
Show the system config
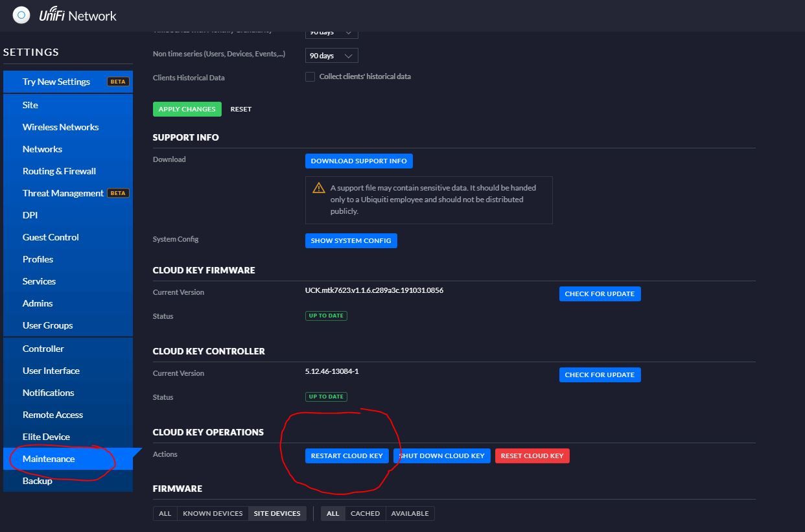(x=351, y=240)
